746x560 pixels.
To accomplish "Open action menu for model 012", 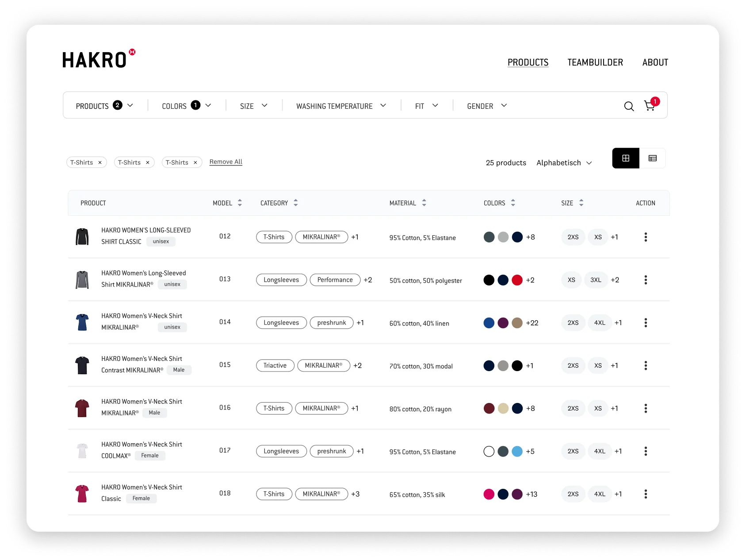I will coord(646,237).
